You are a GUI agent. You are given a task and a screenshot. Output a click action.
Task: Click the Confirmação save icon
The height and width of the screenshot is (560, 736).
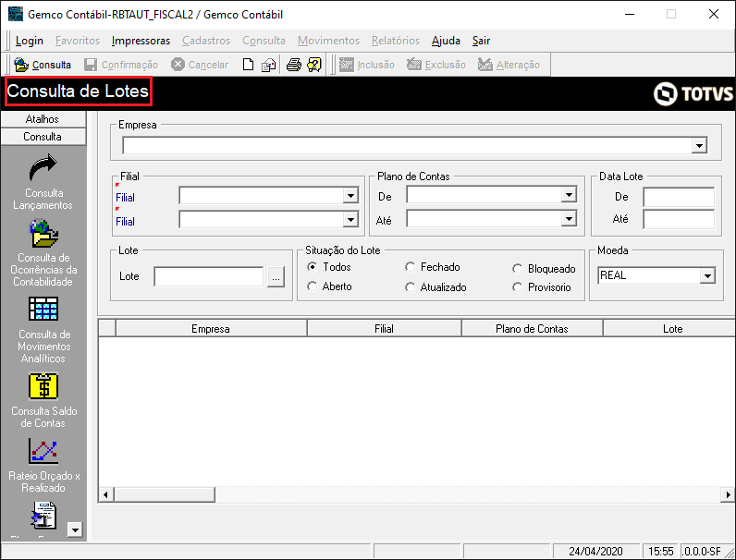pos(91,65)
